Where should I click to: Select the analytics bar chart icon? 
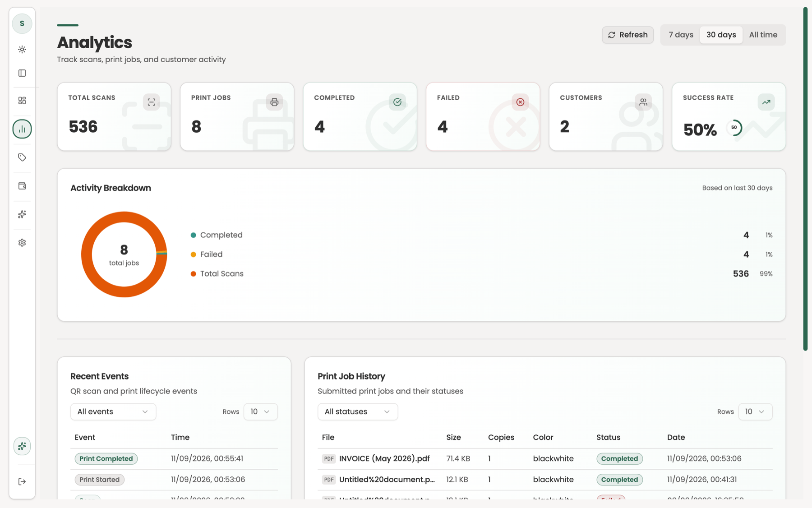click(22, 129)
